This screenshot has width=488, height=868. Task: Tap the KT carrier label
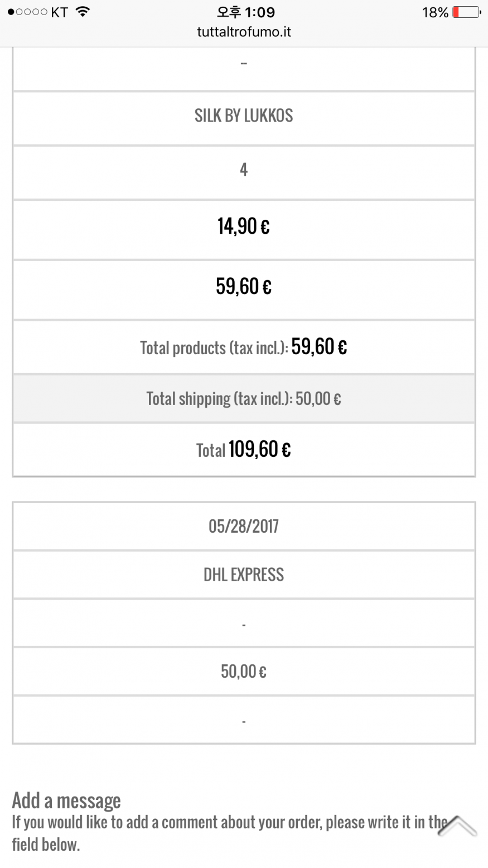pyautogui.click(x=59, y=12)
